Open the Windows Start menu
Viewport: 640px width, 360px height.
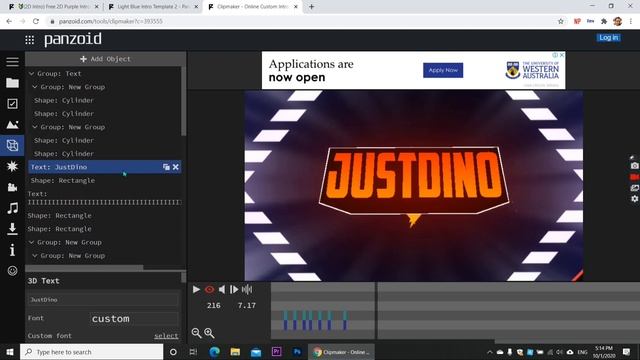pyautogui.click(x=10, y=352)
